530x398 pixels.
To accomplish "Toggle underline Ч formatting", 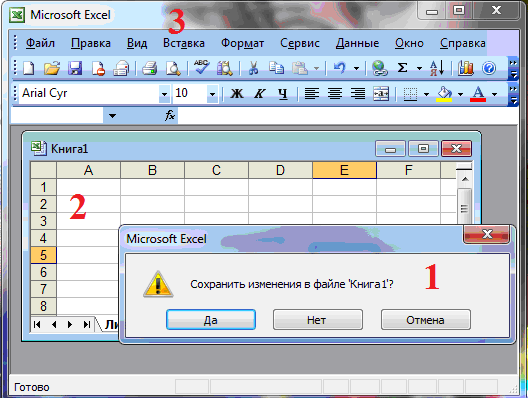I will click(x=283, y=94).
